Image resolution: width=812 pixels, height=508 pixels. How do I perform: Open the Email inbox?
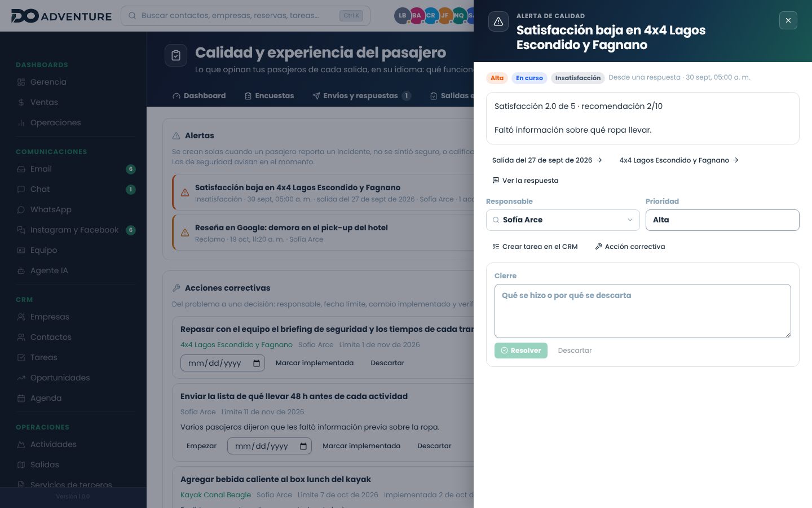point(76,169)
